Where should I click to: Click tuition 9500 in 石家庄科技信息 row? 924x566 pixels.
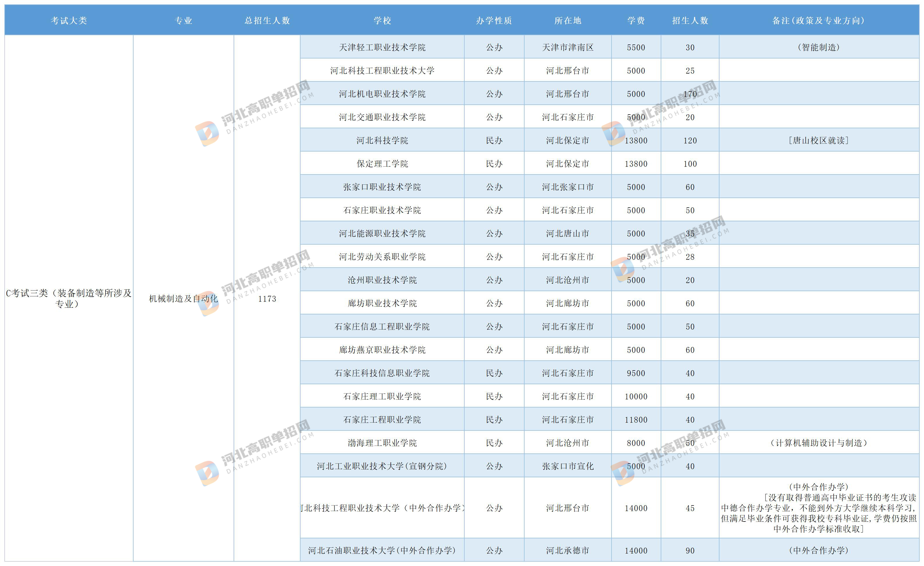[x=636, y=373]
